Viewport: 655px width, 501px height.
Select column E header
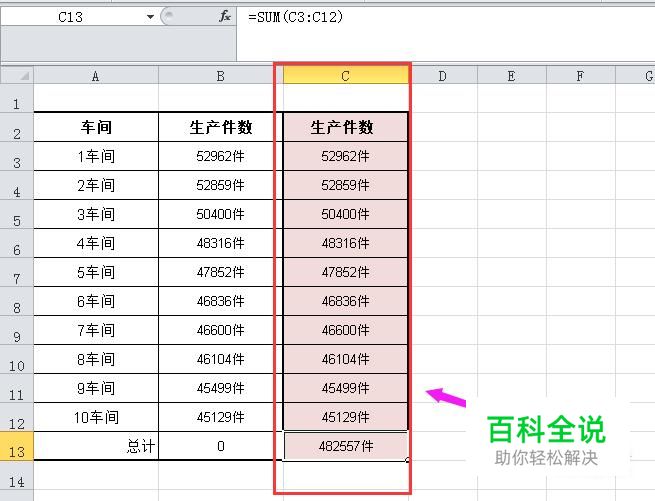[511, 76]
